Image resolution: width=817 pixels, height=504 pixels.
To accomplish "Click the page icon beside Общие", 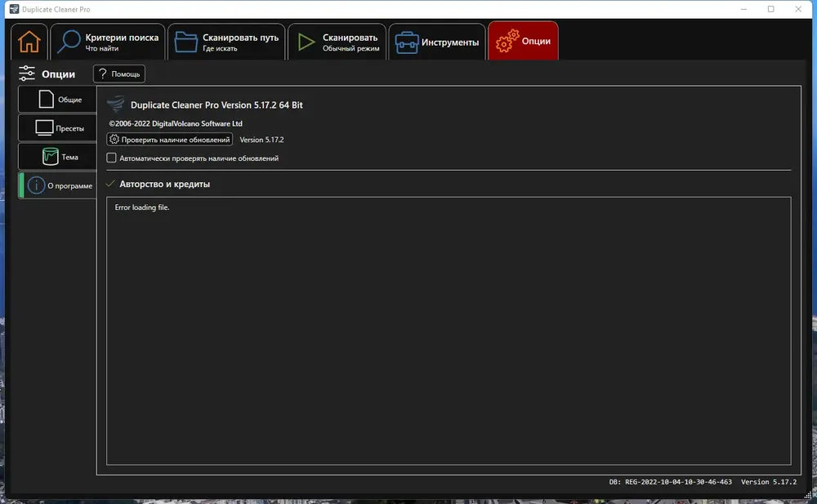I will (x=46, y=99).
